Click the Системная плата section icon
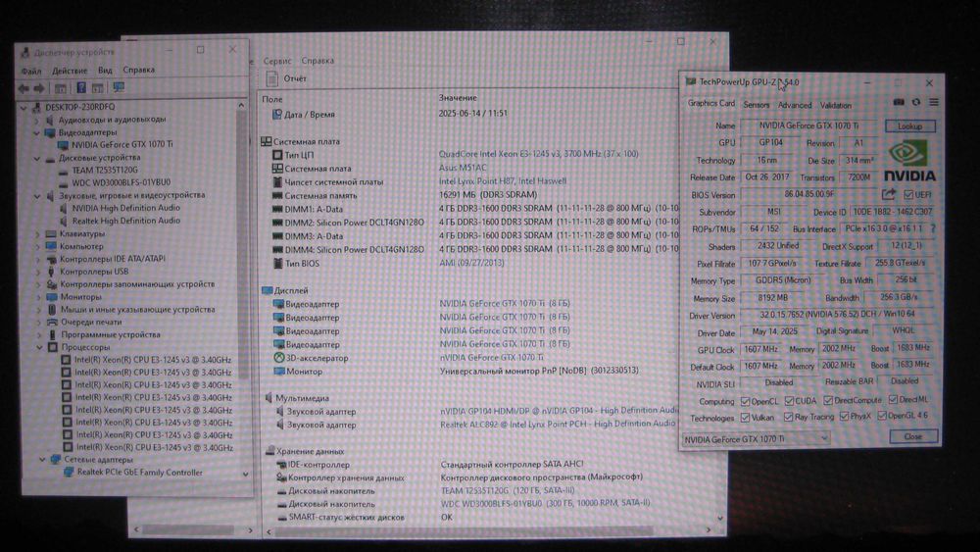Screen dimensions: 980x552 (x=267, y=141)
